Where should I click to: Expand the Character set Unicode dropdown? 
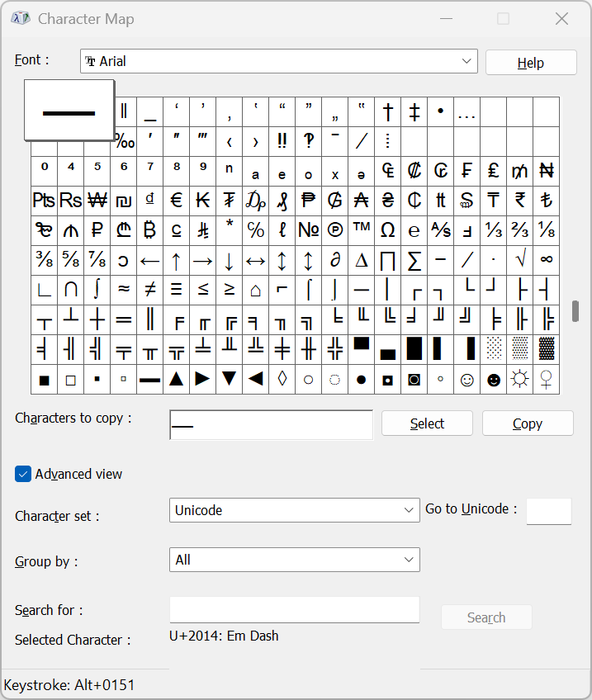click(x=295, y=510)
